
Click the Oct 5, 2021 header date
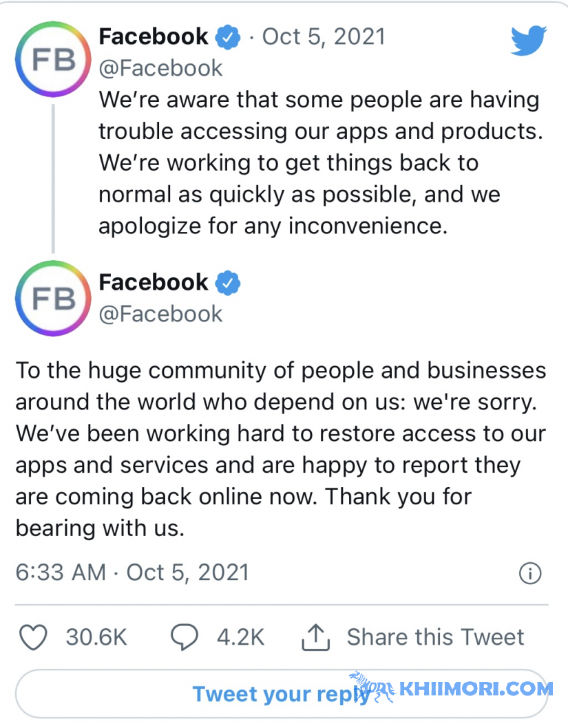[324, 36]
